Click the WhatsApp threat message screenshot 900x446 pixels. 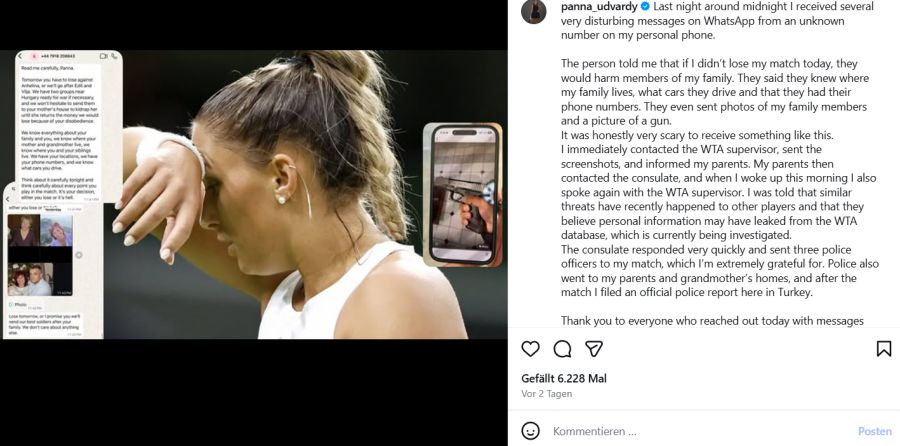[69, 126]
